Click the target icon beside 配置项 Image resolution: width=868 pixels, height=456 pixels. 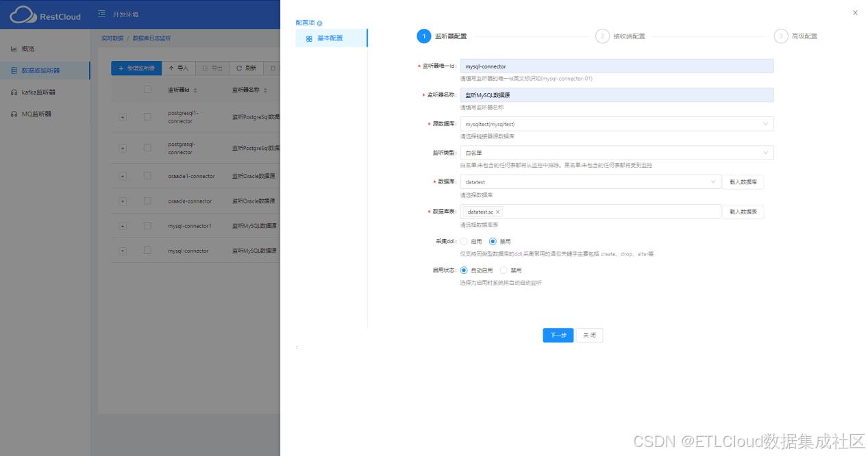319,23
